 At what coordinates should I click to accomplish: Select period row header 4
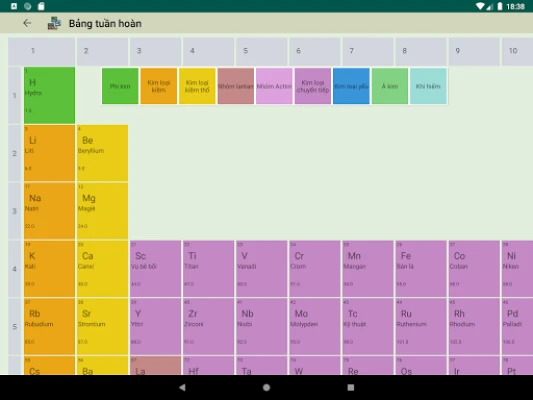[x=15, y=268]
